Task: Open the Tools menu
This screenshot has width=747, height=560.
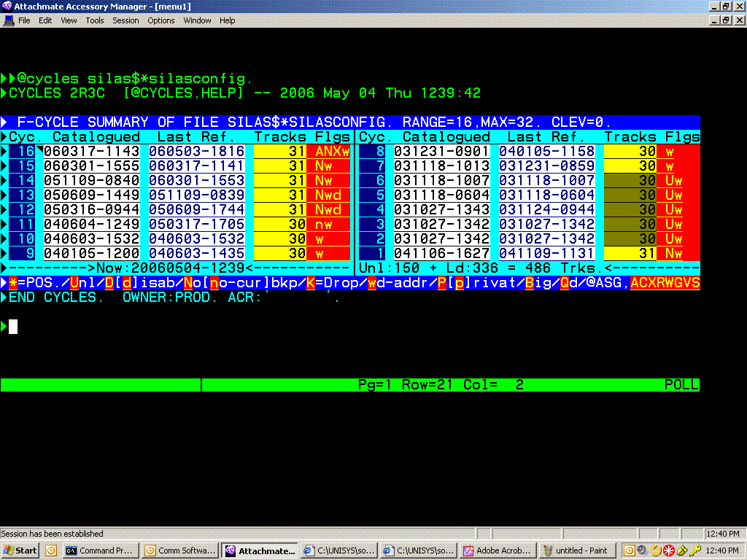Action: pos(95,20)
